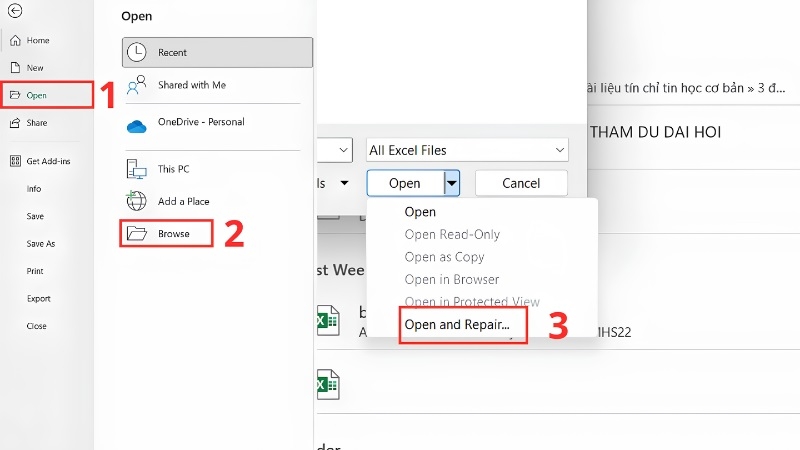The height and width of the screenshot is (450, 800).
Task: Click the Open button in the dialog
Action: click(x=405, y=183)
